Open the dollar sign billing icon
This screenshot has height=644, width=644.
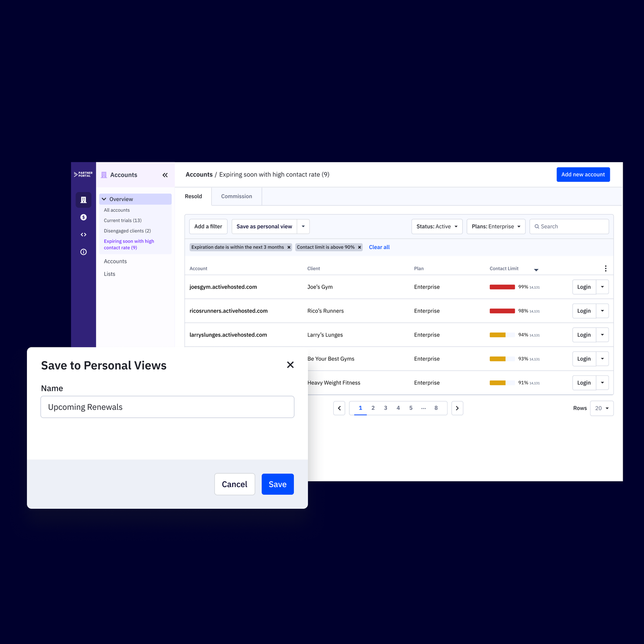coord(83,217)
